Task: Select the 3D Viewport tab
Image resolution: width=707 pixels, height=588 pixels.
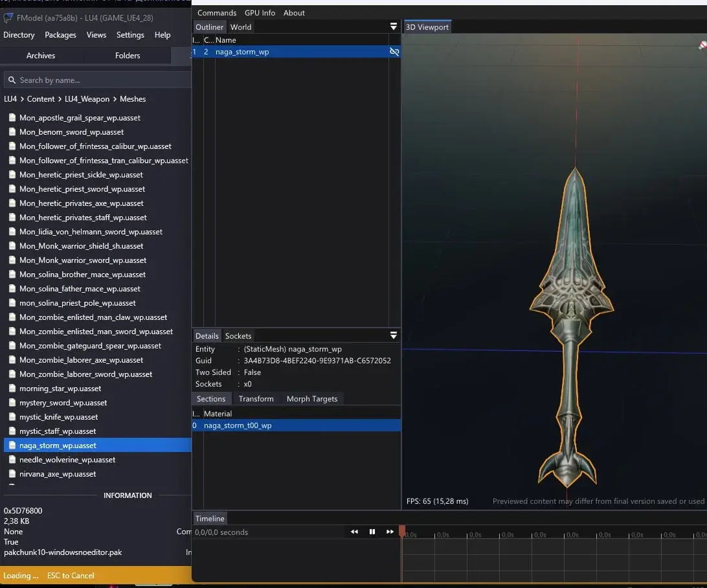Action: coord(427,27)
